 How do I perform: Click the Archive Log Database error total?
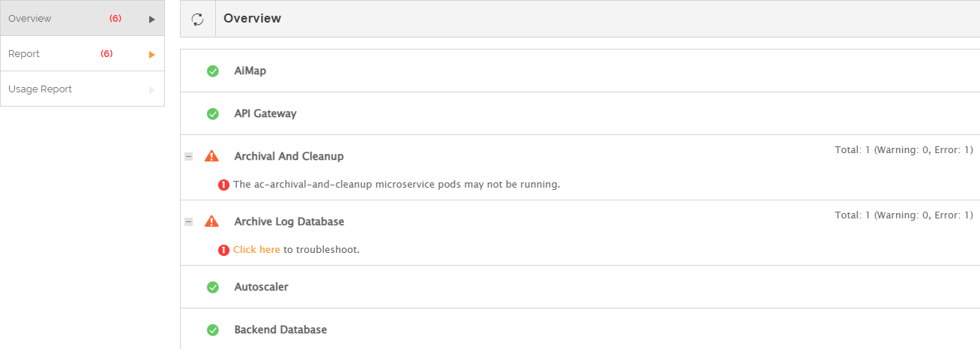tap(904, 215)
